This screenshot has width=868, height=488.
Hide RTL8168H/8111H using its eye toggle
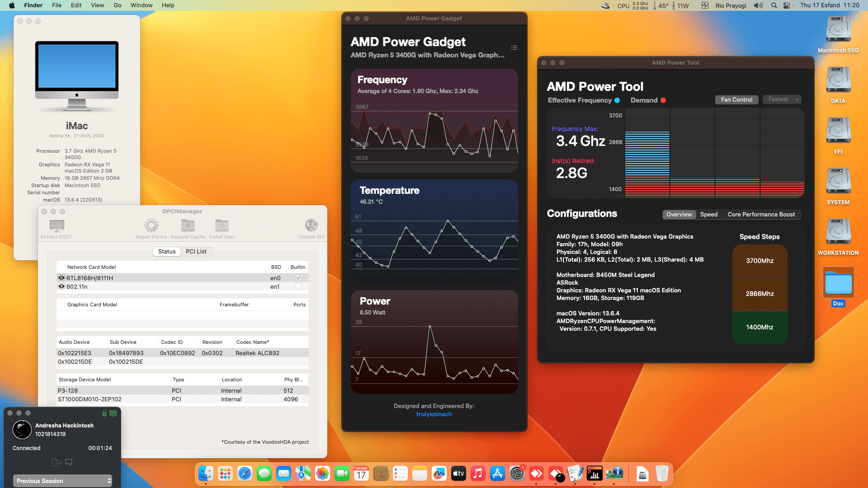(x=61, y=277)
